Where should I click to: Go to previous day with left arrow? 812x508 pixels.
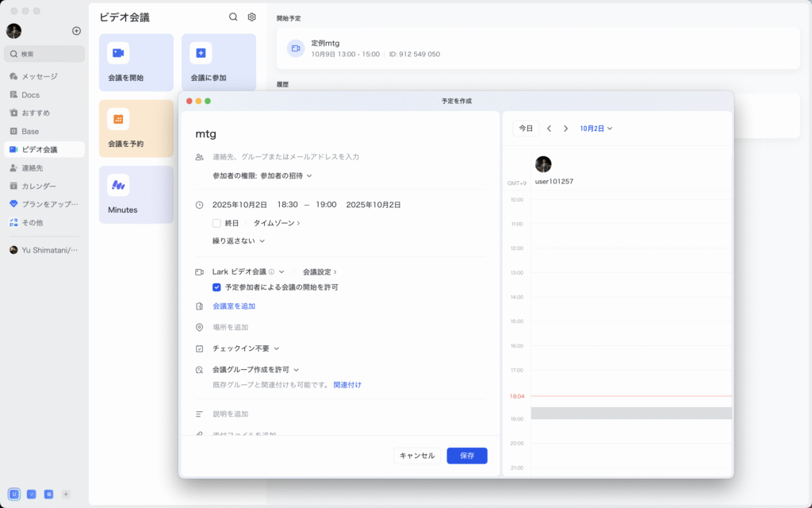pyautogui.click(x=549, y=129)
